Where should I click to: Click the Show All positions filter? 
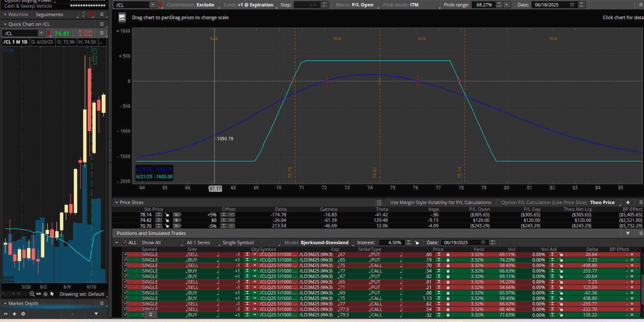click(151, 243)
